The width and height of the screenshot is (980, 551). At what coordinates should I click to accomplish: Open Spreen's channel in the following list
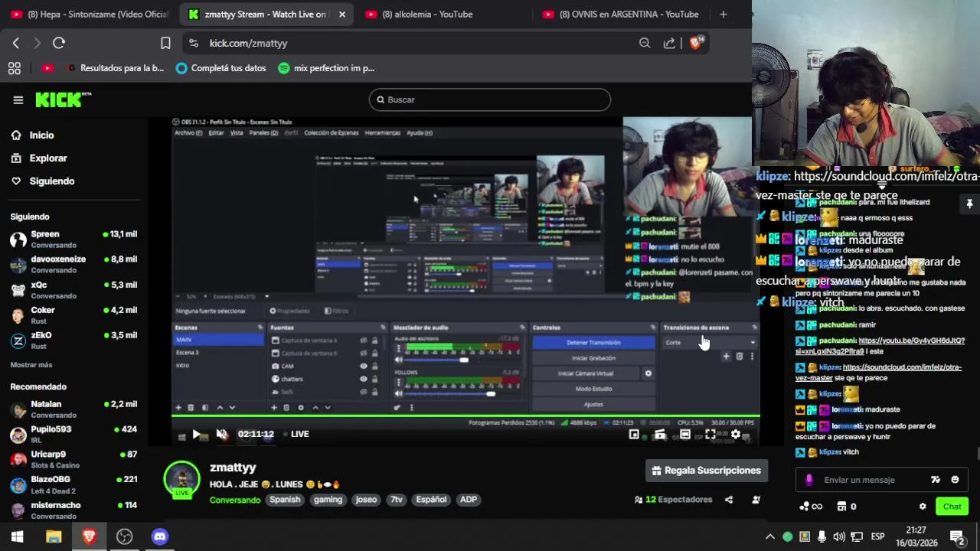click(73, 239)
